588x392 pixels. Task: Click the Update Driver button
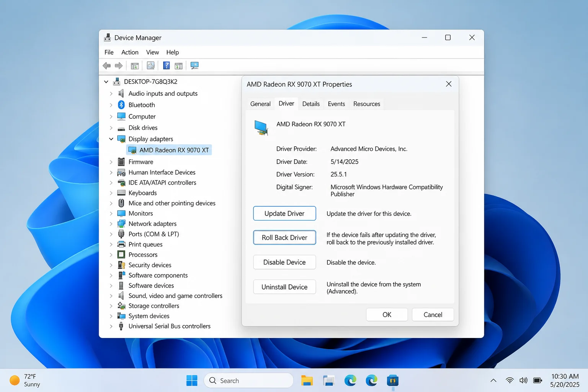click(284, 214)
